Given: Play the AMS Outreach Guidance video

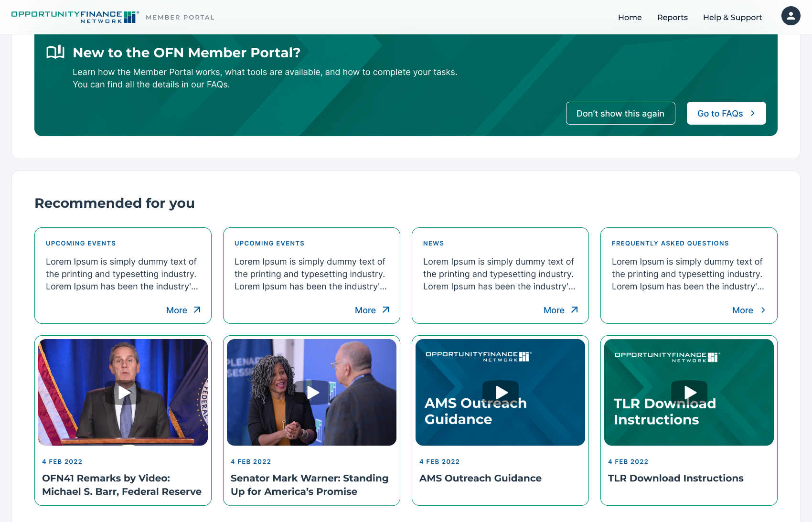Looking at the screenshot, I should [x=501, y=393].
